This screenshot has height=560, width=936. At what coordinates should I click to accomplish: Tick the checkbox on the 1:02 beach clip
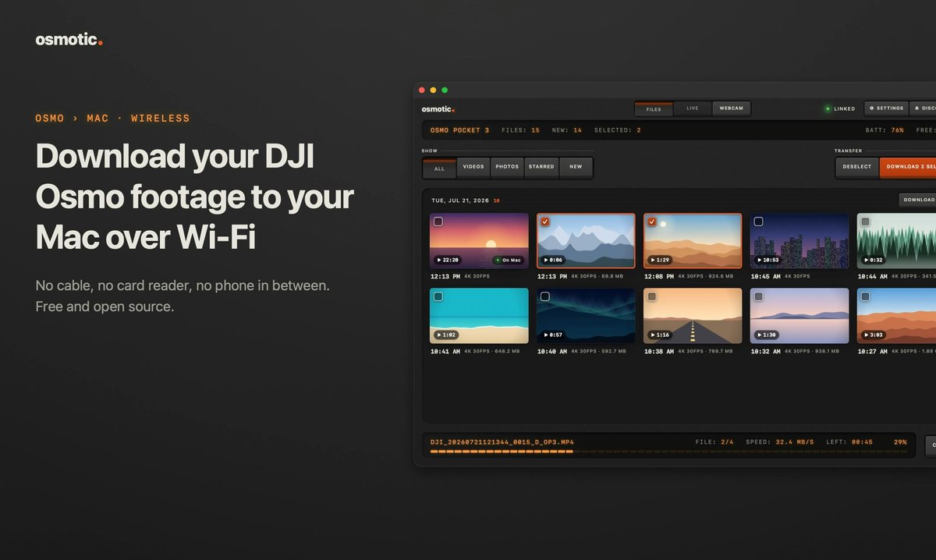point(438,296)
